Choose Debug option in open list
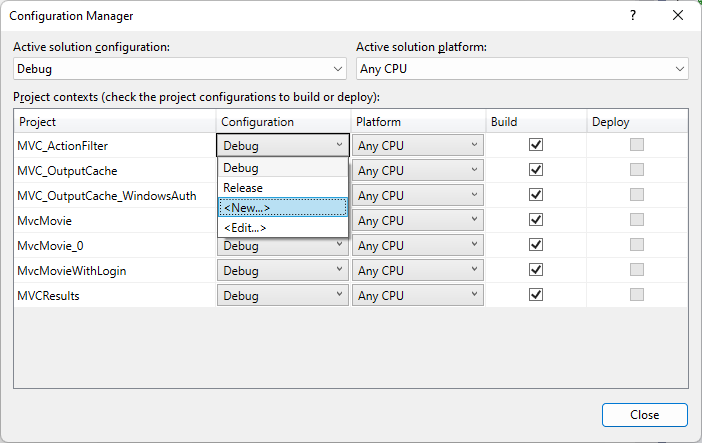This screenshot has height=443, width=702. [x=283, y=168]
